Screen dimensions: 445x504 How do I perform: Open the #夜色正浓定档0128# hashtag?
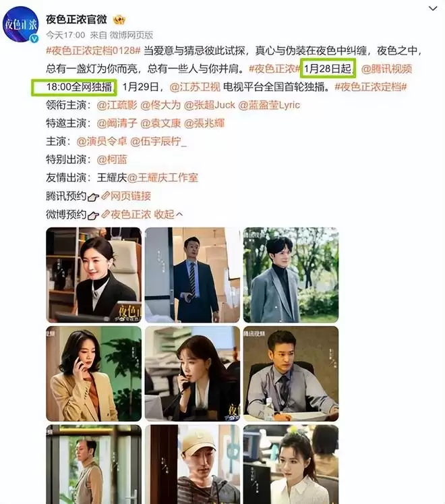[x=93, y=51]
